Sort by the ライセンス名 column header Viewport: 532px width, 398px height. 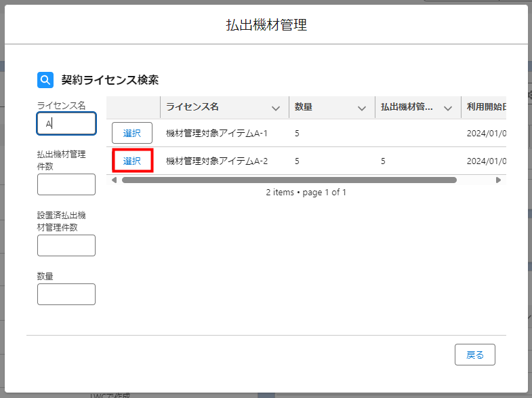[192, 107]
